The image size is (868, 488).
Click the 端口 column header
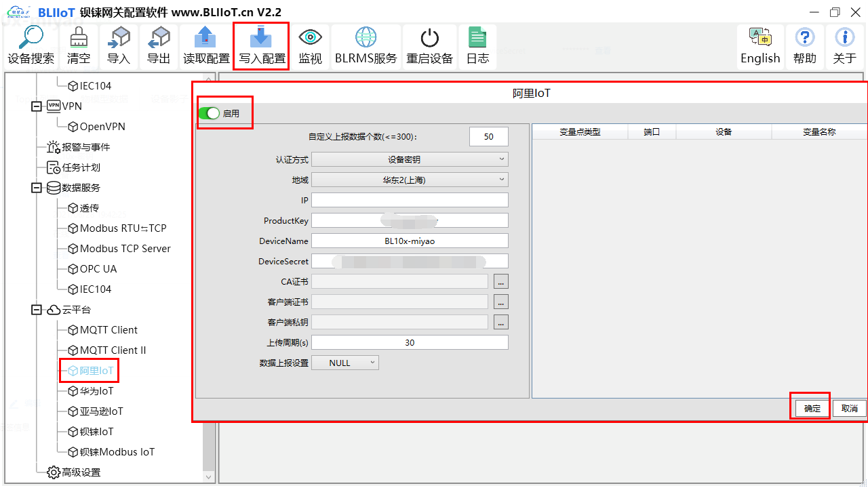(x=652, y=132)
